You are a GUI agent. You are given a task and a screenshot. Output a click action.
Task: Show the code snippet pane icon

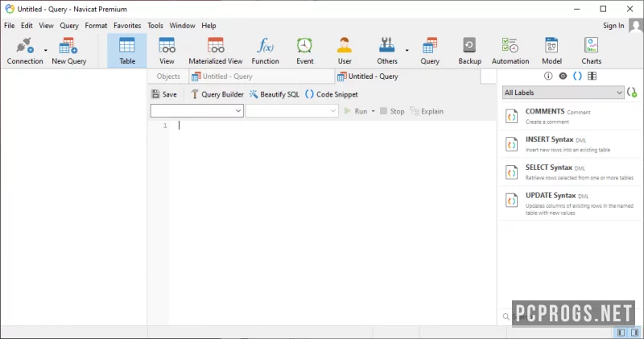[577, 76]
